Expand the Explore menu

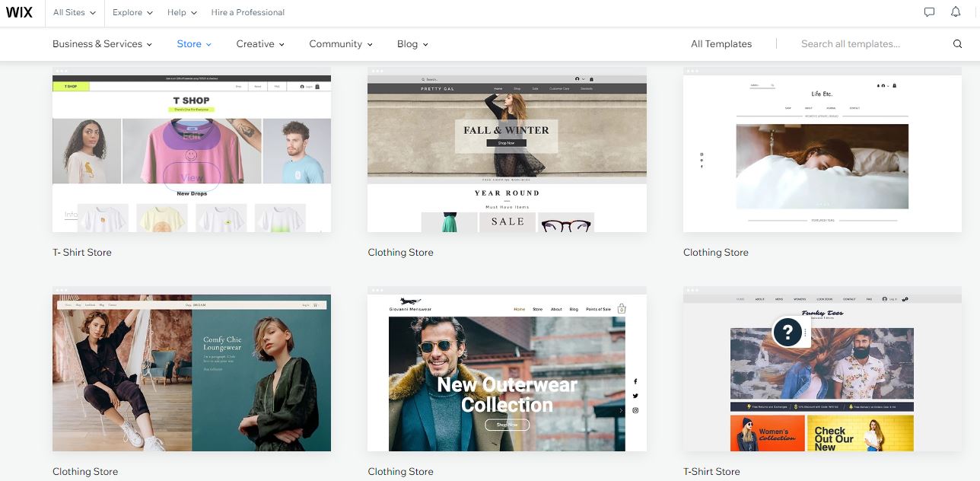point(132,12)
